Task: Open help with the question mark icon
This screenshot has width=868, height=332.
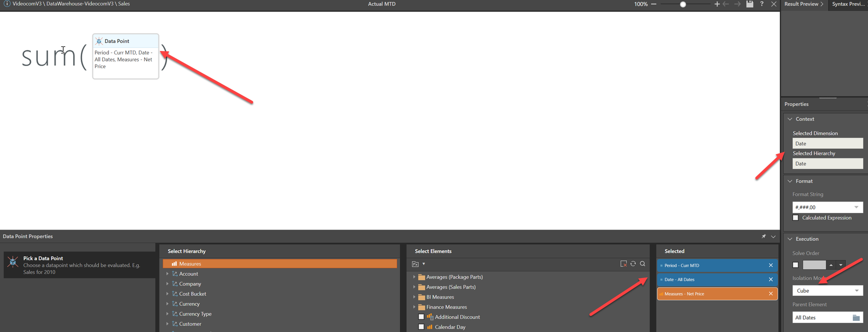Action: click(762, 4)
